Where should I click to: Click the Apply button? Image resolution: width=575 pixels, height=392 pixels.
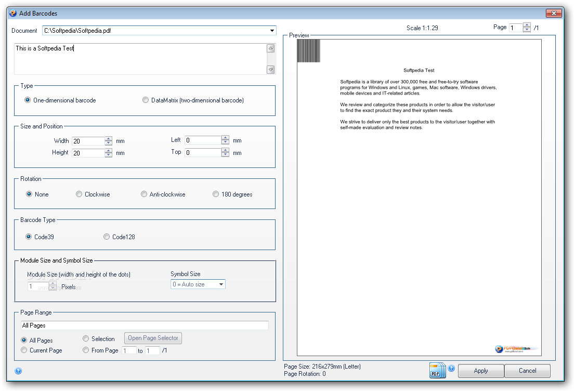[x=481, y=371]
